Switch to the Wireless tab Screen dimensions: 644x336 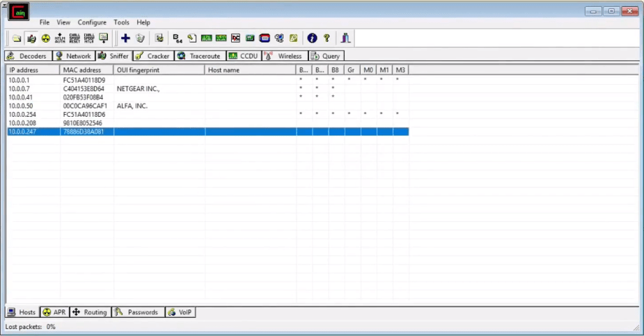pyautogui.click(x=284, y=56)
